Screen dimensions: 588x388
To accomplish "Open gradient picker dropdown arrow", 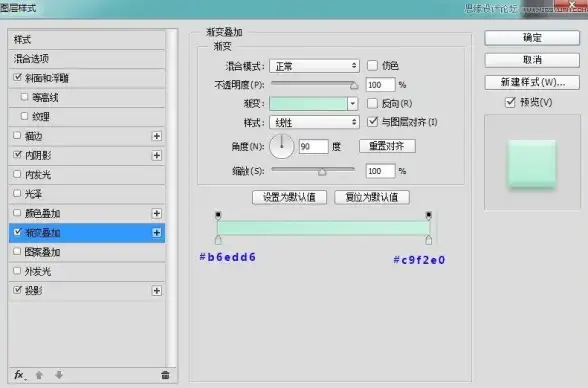I will click(x=352, y=103).
